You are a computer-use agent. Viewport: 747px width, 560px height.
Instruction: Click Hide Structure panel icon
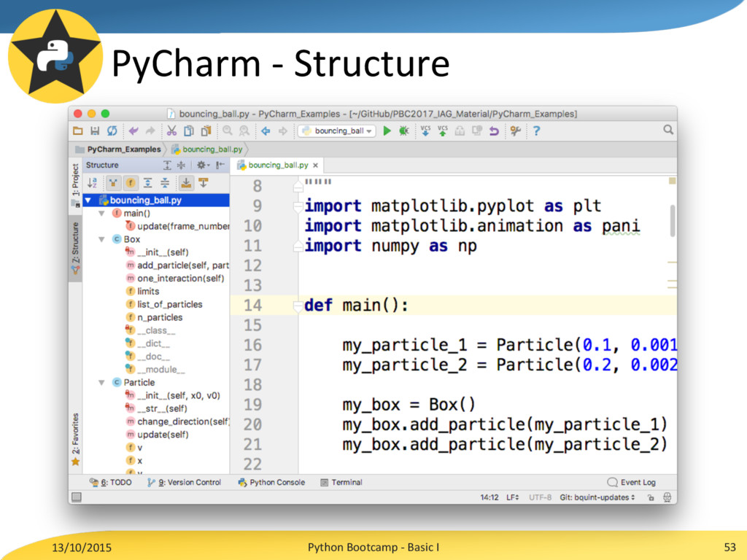[220, 166]
